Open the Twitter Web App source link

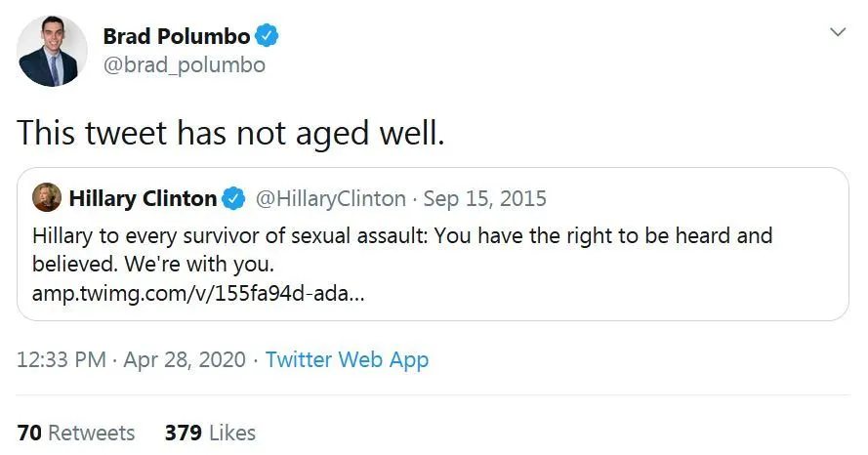347,359
